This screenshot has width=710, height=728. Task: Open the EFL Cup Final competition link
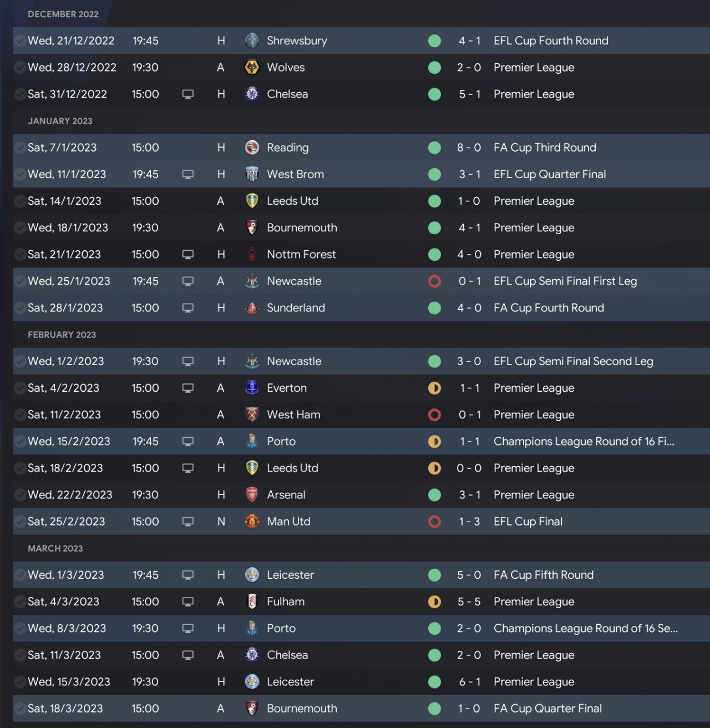(x=528, y=522)
